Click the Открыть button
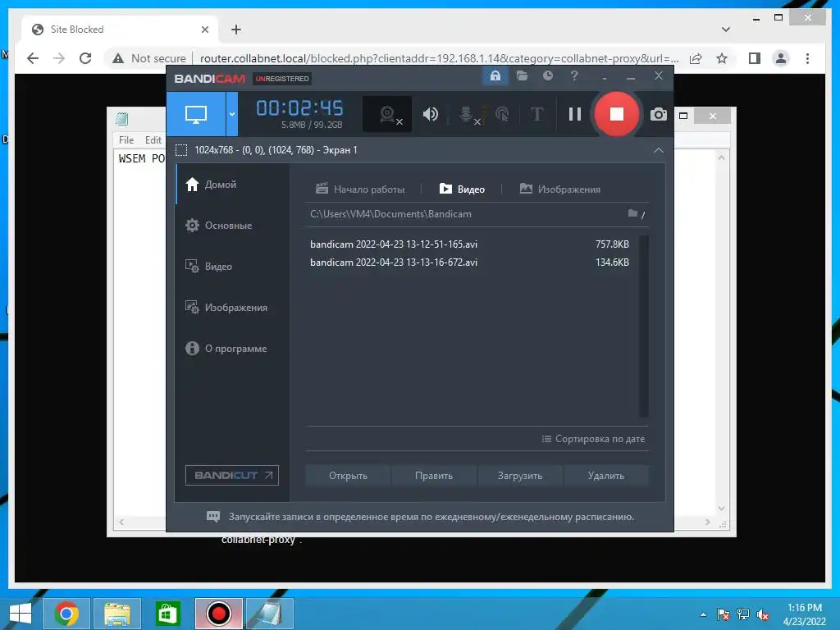Screen dimensions: 840x630 point(348,476)
